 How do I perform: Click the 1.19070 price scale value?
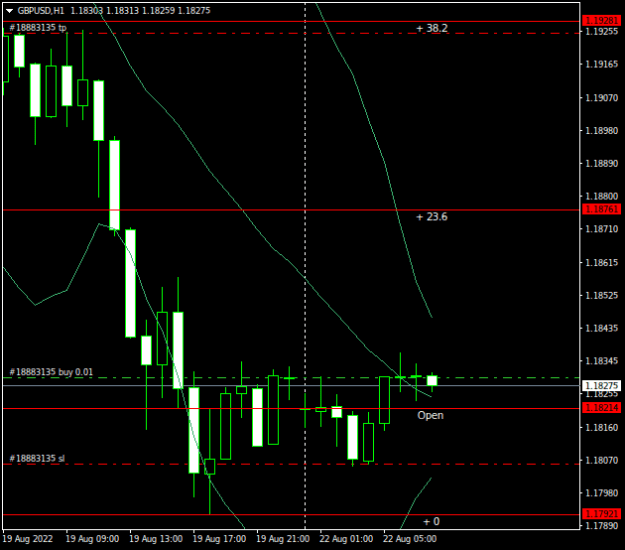click(601, 98)
